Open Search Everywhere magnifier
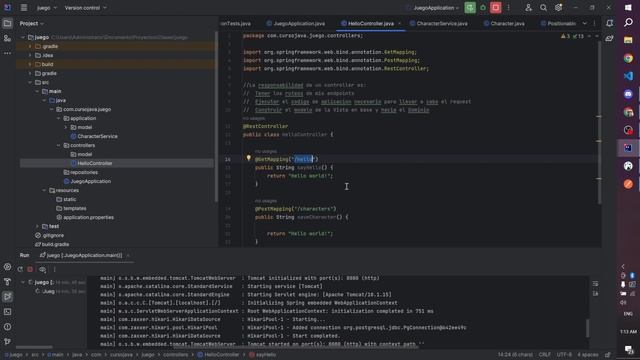 pyautogui.click(x=543, y=8)
